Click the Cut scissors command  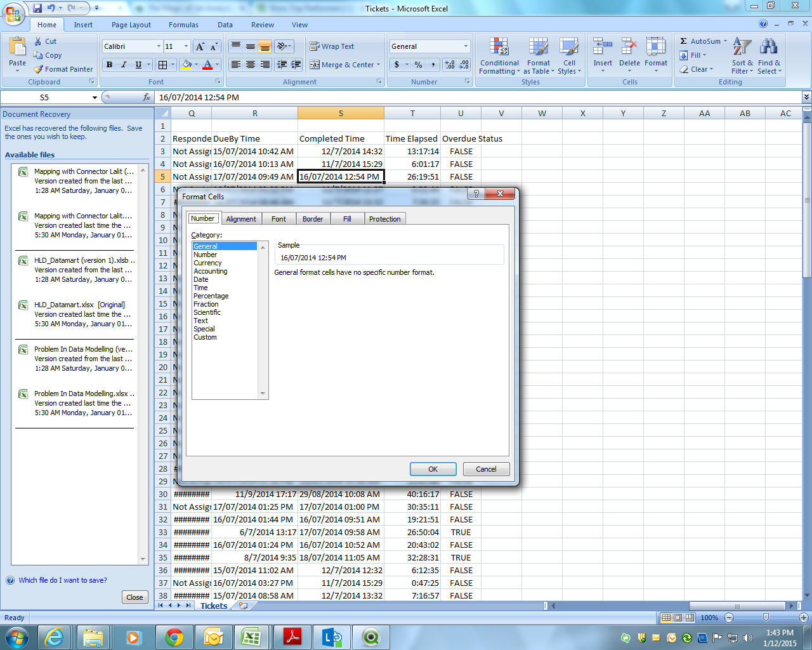45,41
